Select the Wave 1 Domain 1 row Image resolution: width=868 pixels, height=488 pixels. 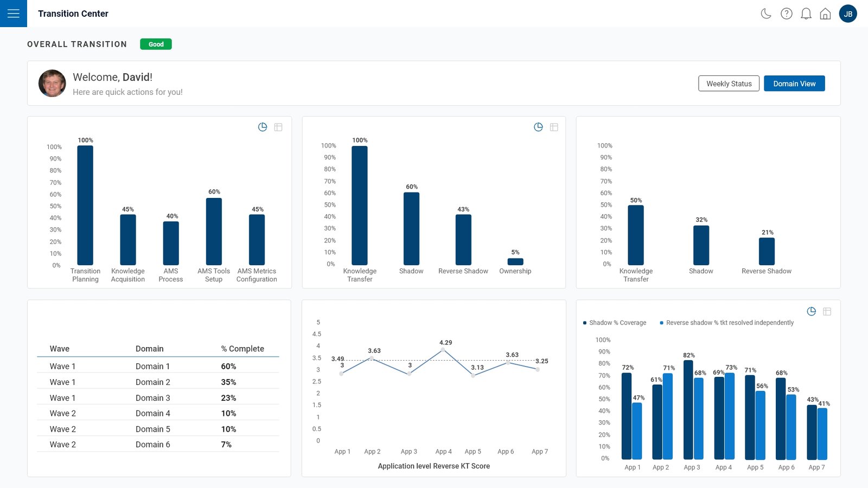157,367
